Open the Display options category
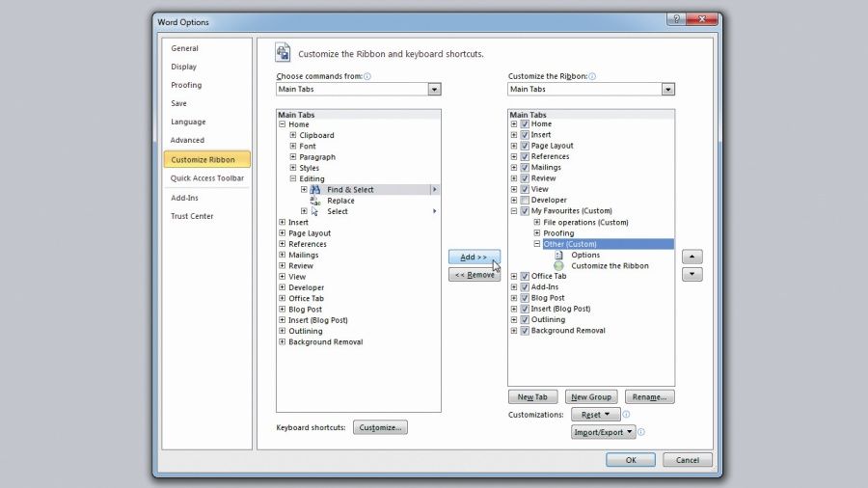This screenshot has height=488, width=868. point(184,67)
